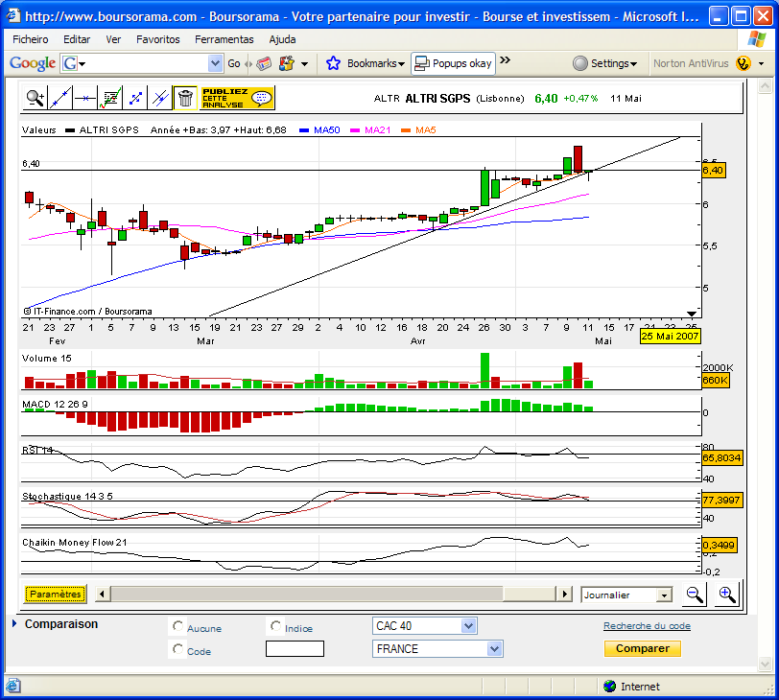Click the chart date range down triangle
This screenshot has height=700, width=779.
691,314
